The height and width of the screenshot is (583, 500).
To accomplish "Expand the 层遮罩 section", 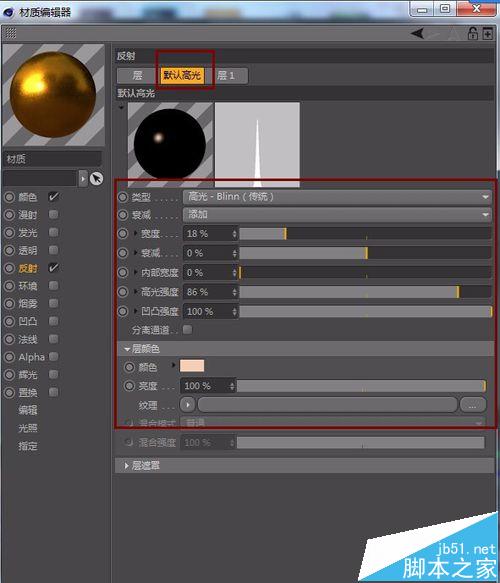I will click(x=127, y=466).
